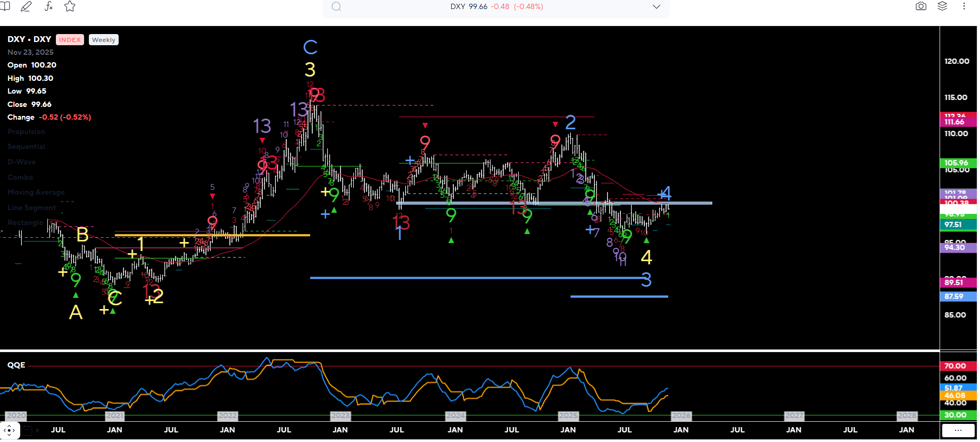Select the D-Wave study in legend
980x442 pixels.
click(x=21, y=162)
